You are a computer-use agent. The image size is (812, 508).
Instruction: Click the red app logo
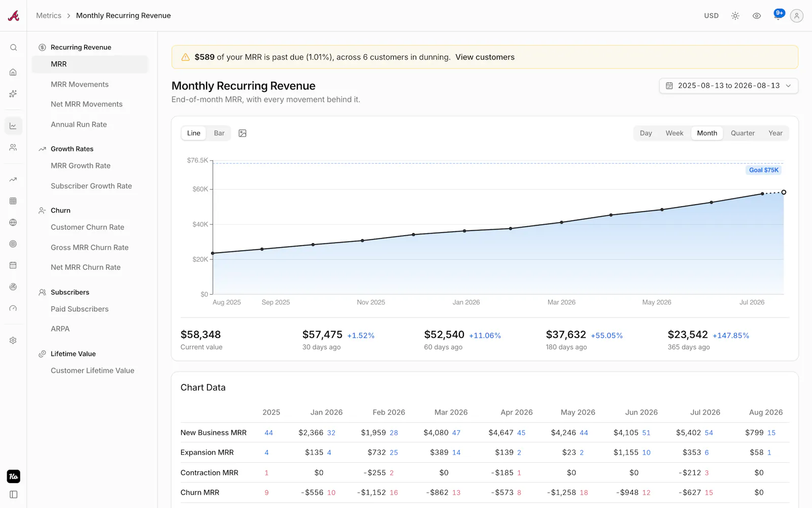(x=14, y=16)
